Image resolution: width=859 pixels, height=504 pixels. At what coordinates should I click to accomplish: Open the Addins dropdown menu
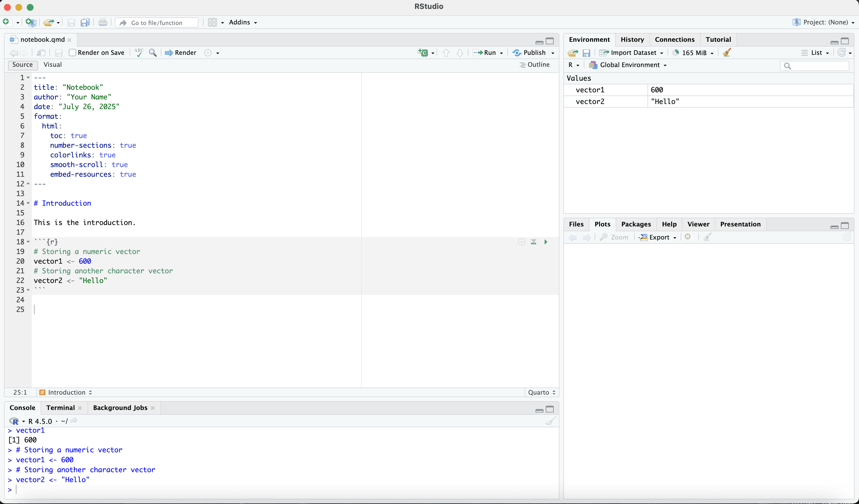(x=243, y=22)
